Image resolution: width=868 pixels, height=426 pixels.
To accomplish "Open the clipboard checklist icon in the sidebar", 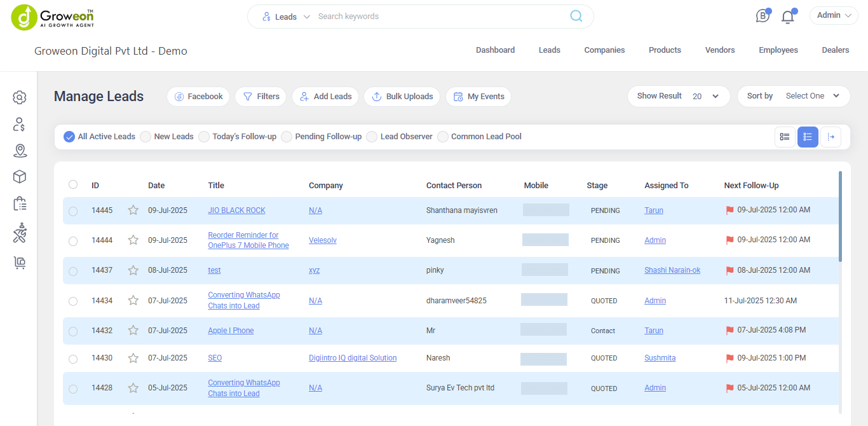I will [x=19, y=203].
